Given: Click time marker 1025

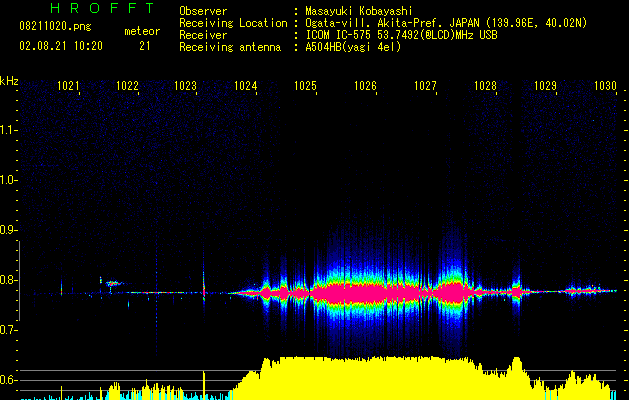Looking at the screenshot, I should pos(305,86).
